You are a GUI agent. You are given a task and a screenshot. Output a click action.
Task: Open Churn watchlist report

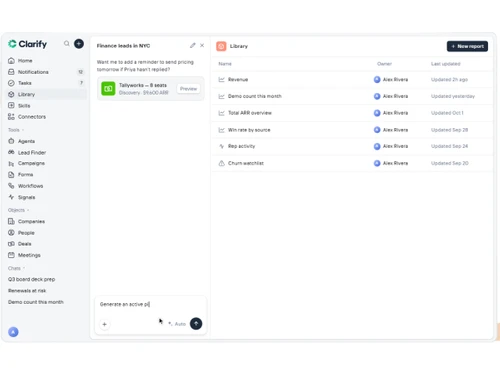pyautogui.click(x=352, y=163)
